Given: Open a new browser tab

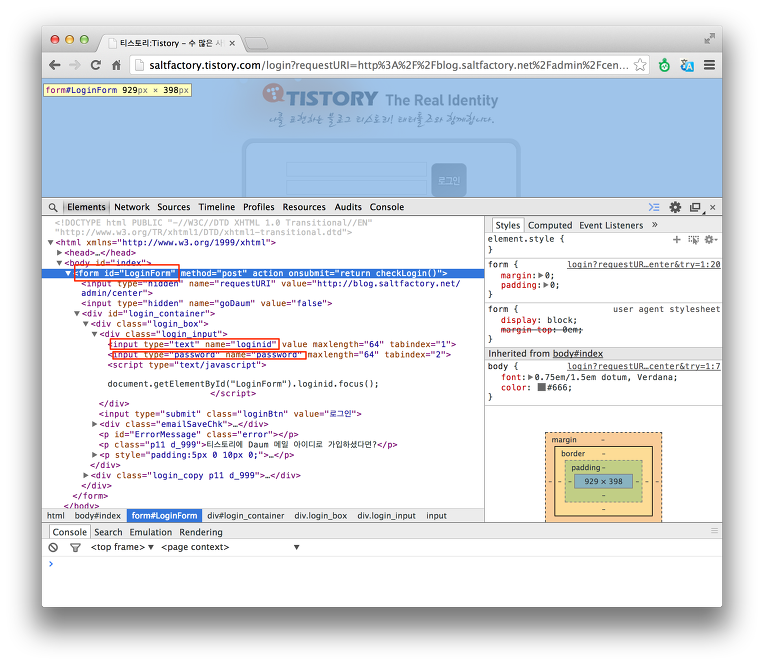Looking at the screenshot, I should [x=256, y=44].
